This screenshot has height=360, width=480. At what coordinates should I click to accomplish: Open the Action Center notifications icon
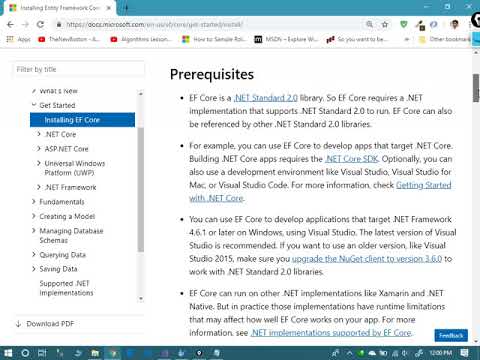click(x=464, y=353)
